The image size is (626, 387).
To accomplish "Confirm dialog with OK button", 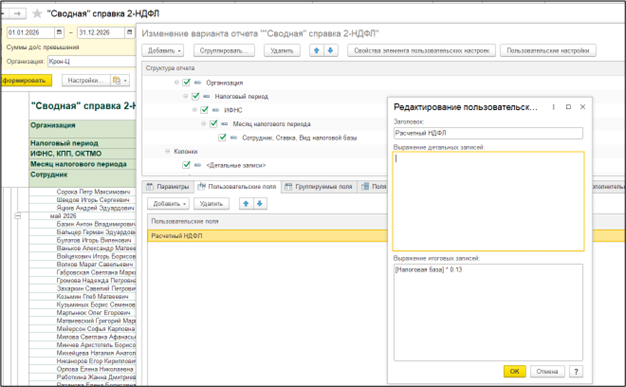I will tap(515, 371).
